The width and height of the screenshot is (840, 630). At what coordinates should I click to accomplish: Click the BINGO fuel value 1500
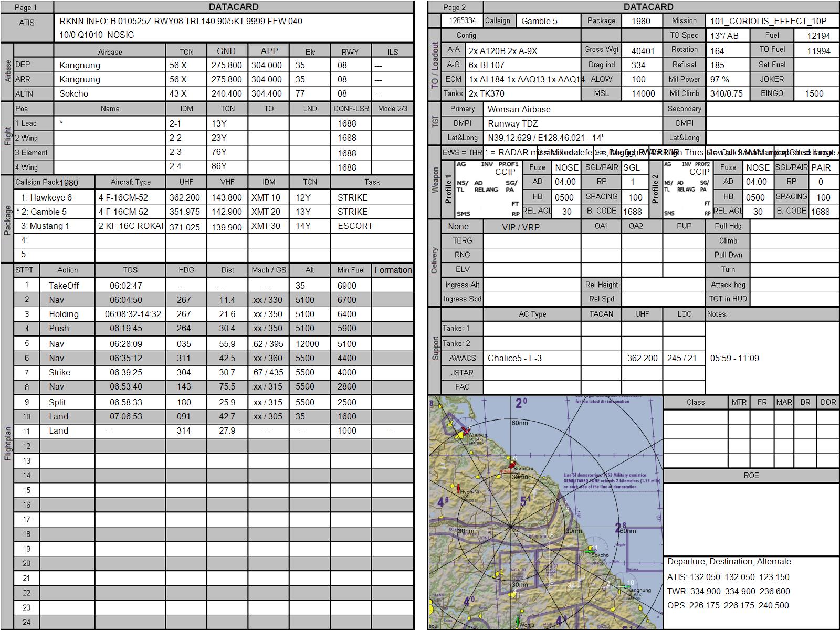tap(814, 93)
